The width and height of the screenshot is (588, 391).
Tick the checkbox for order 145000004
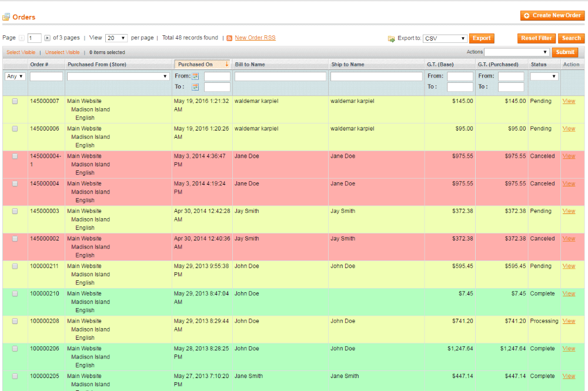coord(15,183)
